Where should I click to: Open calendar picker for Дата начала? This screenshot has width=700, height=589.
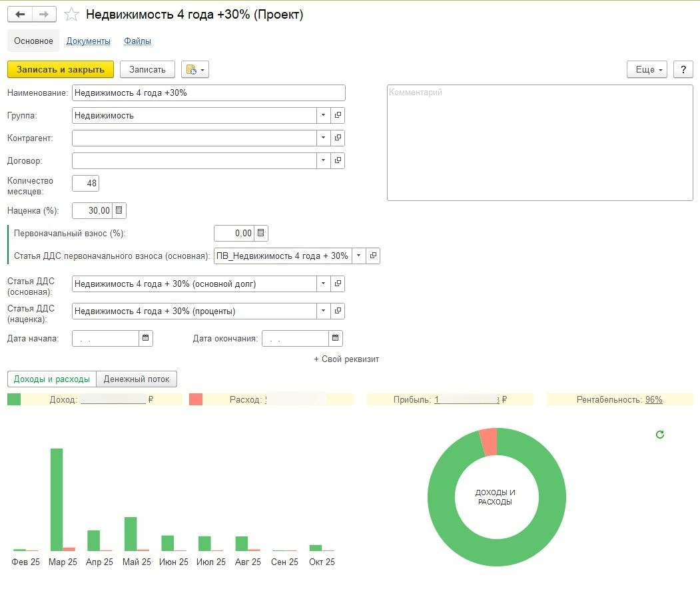coord(146,338)
